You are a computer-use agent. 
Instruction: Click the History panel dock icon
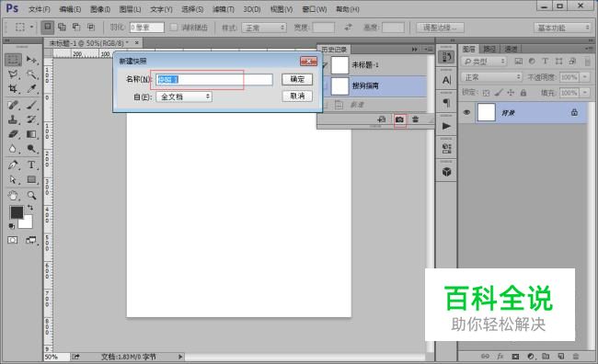click(x=446, y=57)
